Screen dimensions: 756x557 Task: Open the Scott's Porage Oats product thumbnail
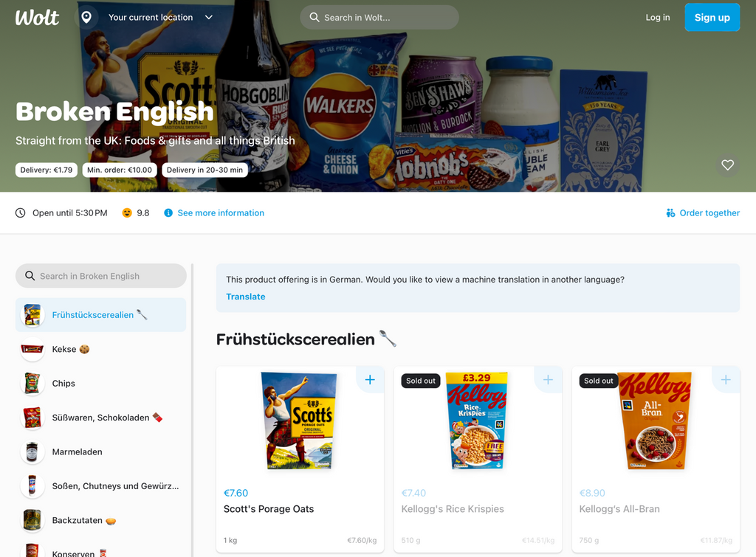tap(300, 421)
